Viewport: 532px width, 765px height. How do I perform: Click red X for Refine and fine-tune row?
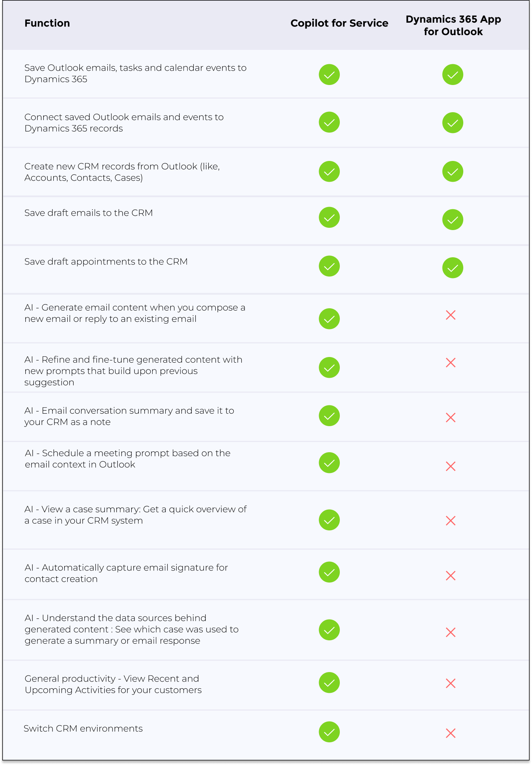451,363
